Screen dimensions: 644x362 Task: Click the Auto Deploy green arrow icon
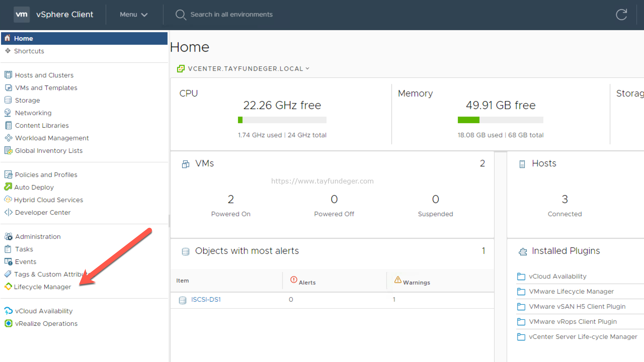(x=8, y=187)
